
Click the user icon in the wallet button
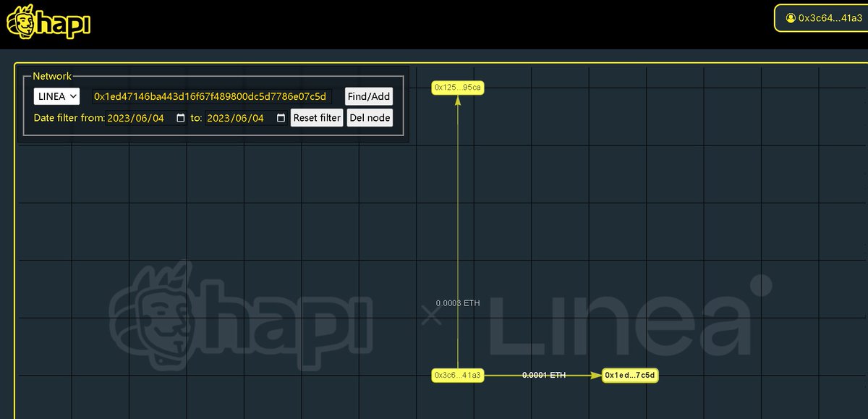[x=791, y=18]
